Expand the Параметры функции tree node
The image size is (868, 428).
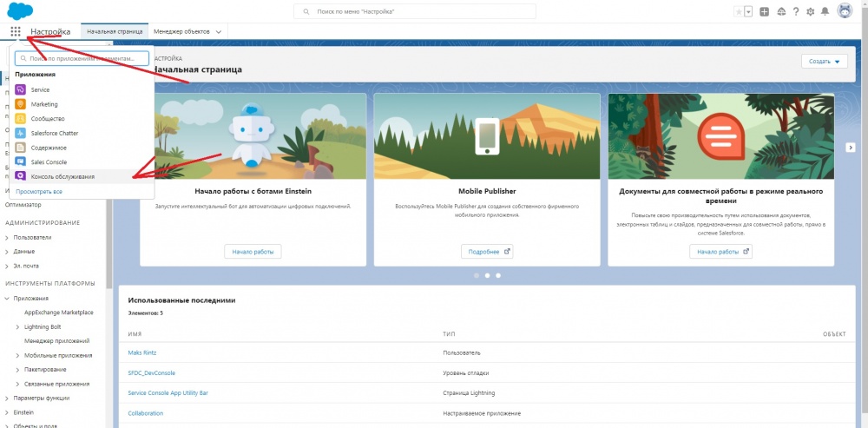coord(7,398)
